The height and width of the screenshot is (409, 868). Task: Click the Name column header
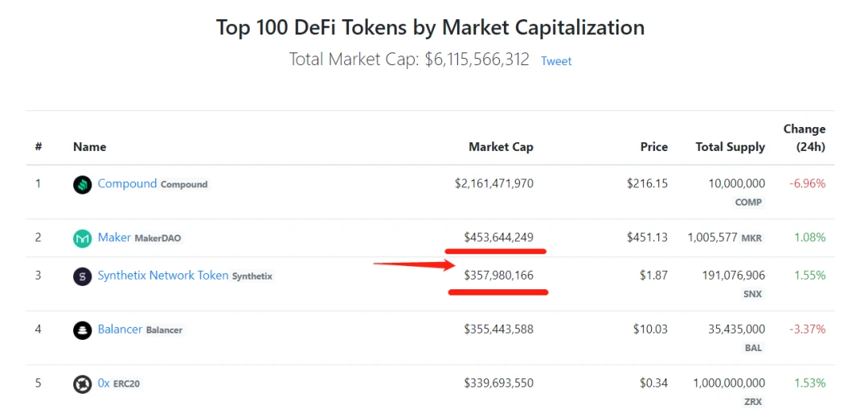point(89,147)
